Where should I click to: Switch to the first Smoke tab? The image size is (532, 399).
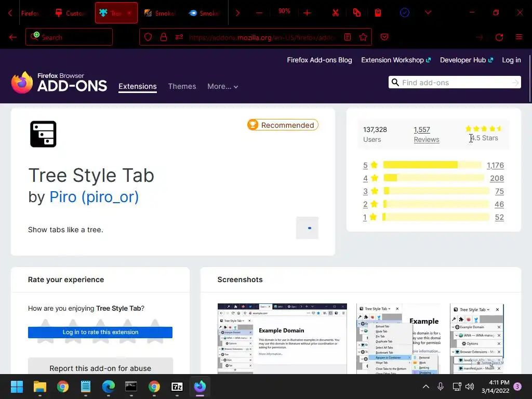click(159, 13)
